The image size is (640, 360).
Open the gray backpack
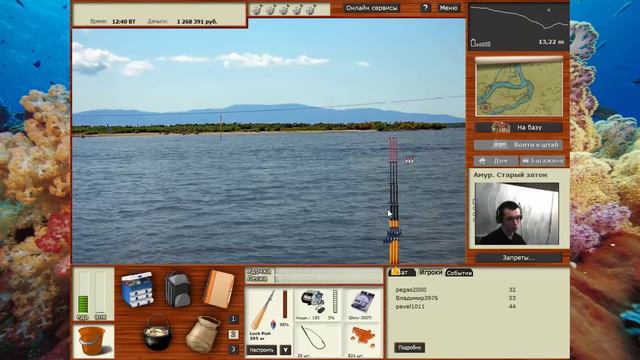178,289
